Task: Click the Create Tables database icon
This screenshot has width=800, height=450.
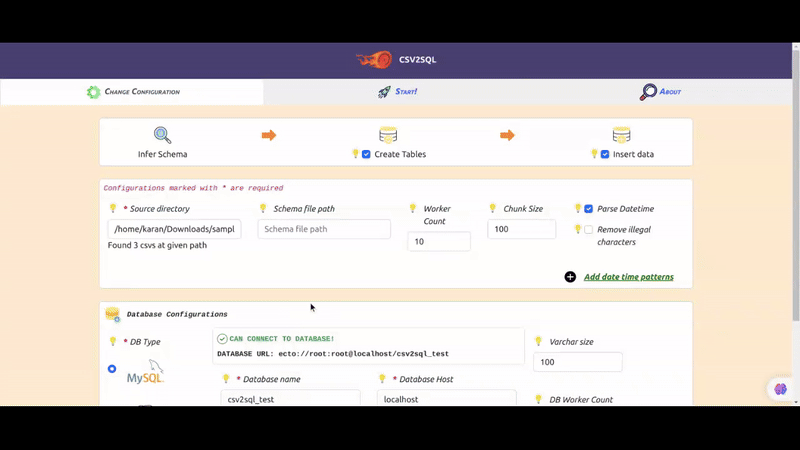Action: click(x=388, y=135)
